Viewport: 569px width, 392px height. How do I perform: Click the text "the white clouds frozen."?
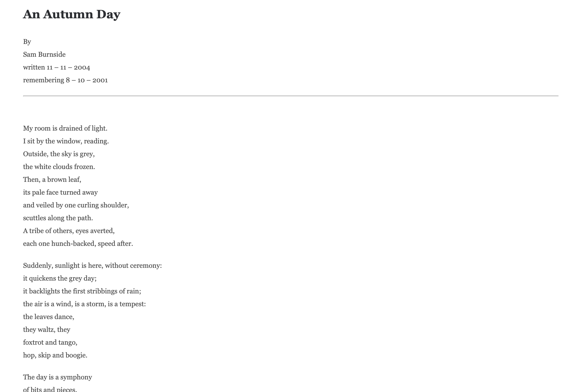click(59, 166)
